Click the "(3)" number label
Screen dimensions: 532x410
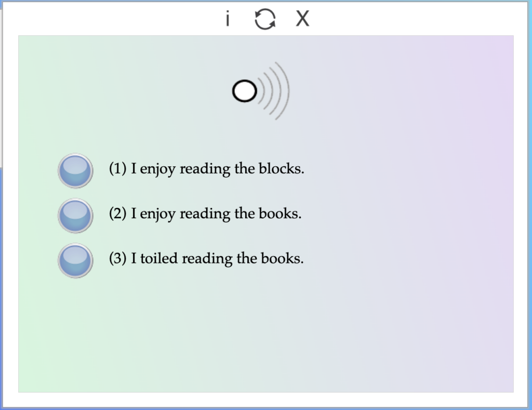(117, 258)
